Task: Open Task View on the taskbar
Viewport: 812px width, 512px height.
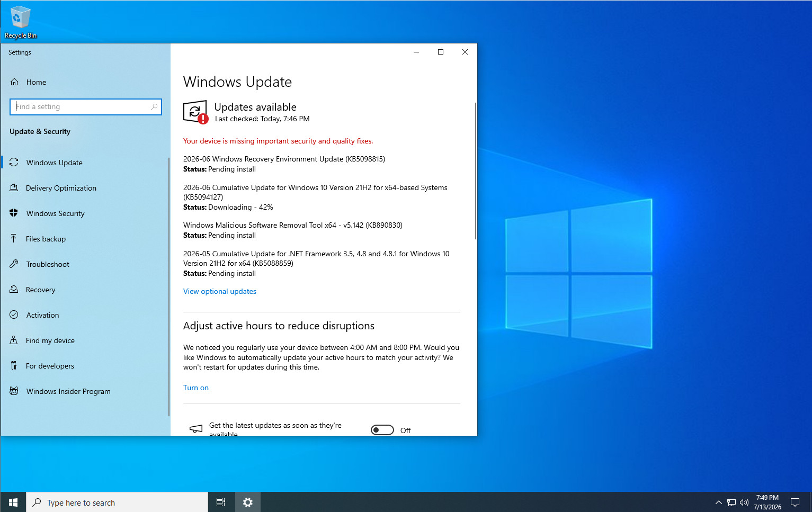Action: [x=221, y=502]
